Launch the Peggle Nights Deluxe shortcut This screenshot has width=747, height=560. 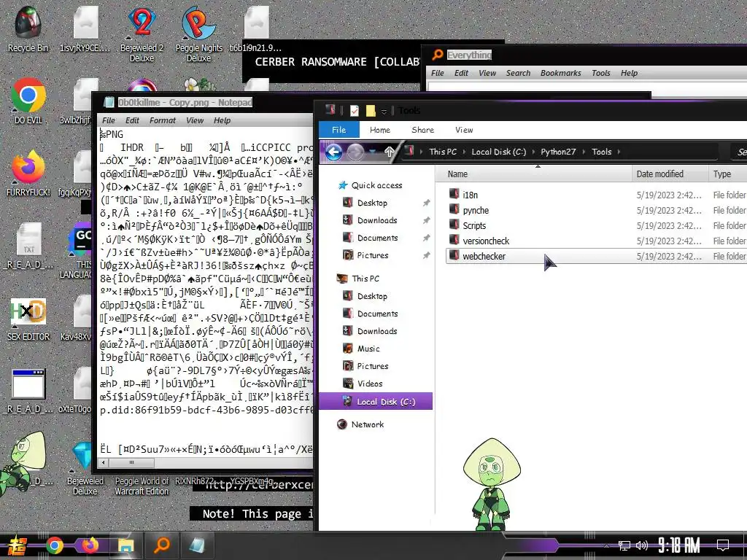[198, 34]
